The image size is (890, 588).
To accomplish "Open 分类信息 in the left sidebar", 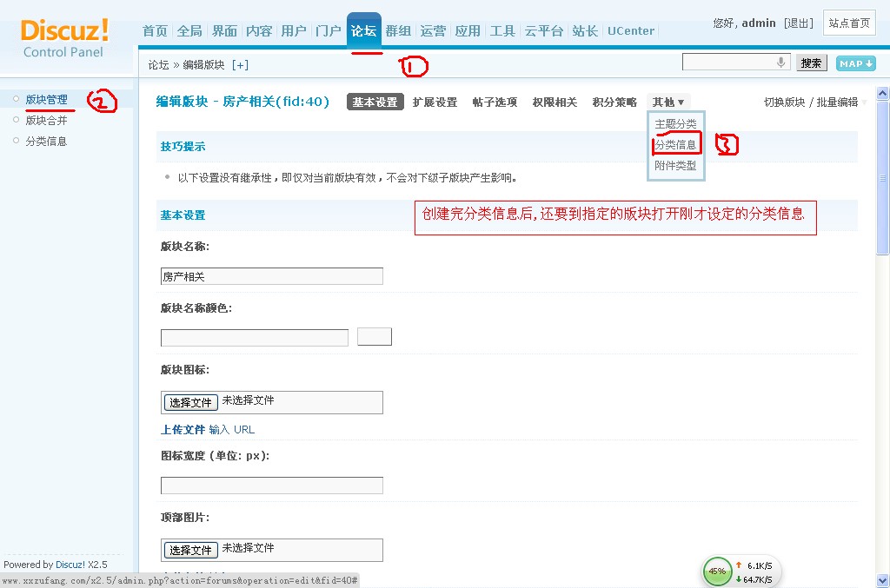I will coord(47,142).
